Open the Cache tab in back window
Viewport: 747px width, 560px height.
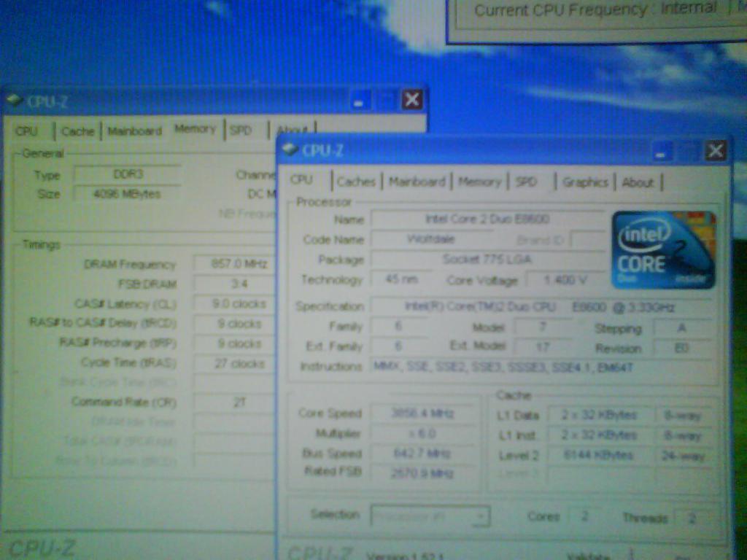coord(78,131)
